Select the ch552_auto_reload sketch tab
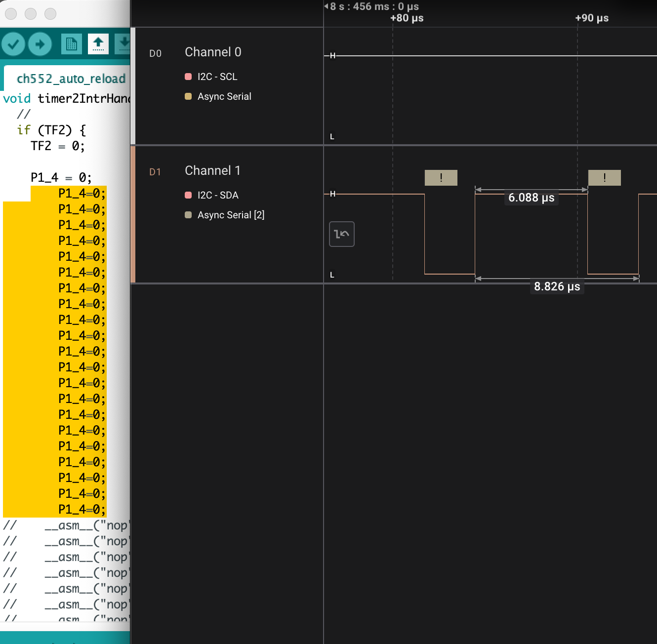The image size is (657, 644). [71, 79]
